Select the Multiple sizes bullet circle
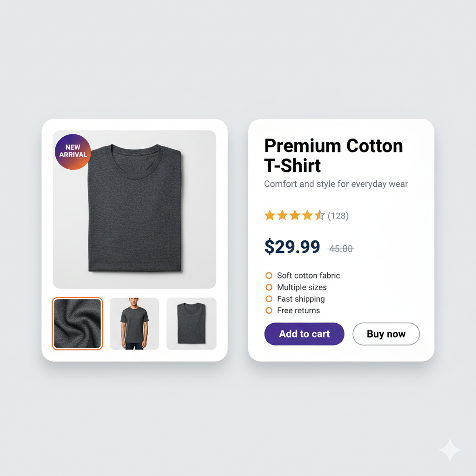Screen dimensions: 476x476 (269, 287)
